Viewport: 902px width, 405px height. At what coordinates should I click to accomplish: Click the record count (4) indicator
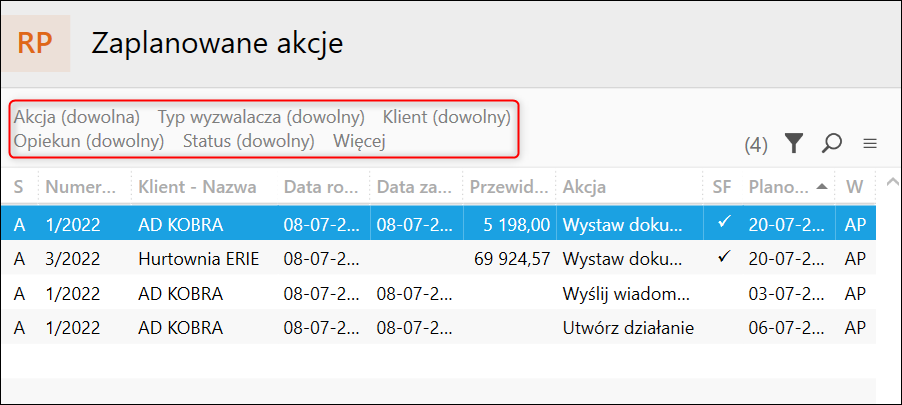(756, 145)
